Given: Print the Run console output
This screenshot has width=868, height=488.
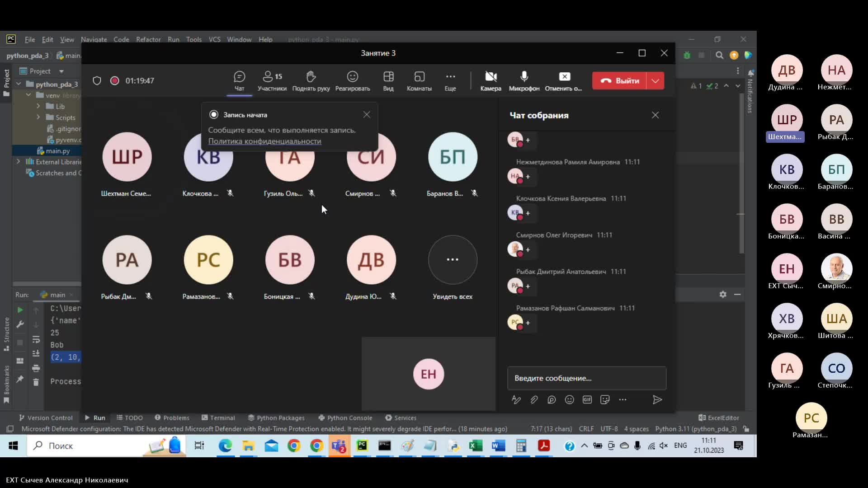Looking at the screenshot, I should point(36,368).
